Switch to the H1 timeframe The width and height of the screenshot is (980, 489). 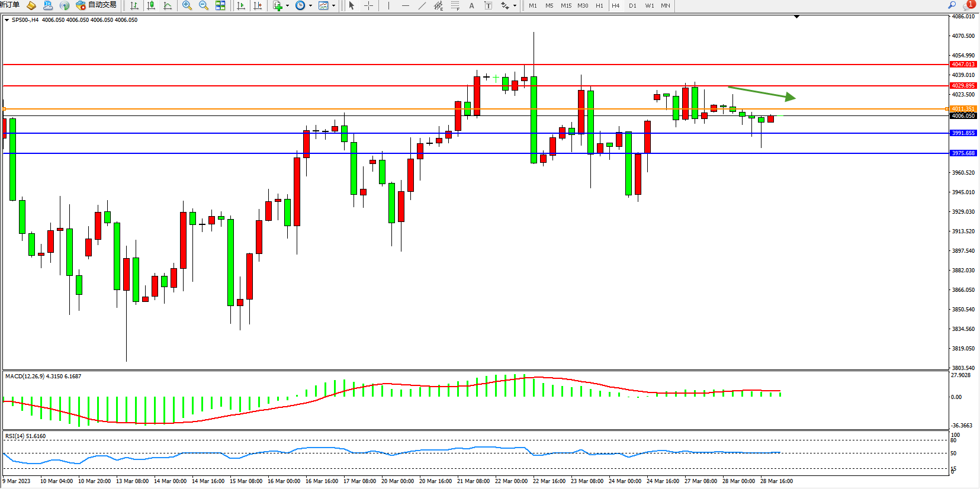pos(599,5)
